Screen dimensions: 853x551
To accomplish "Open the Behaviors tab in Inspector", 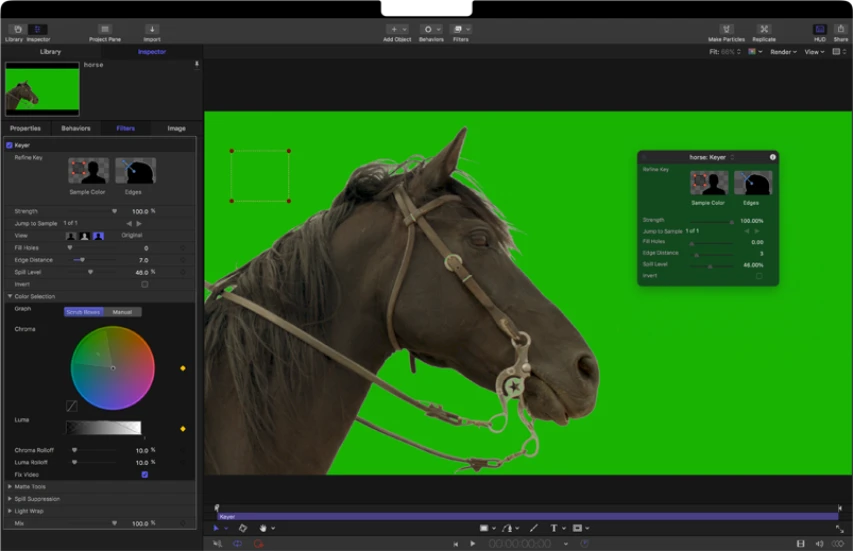I will point(76,128).
